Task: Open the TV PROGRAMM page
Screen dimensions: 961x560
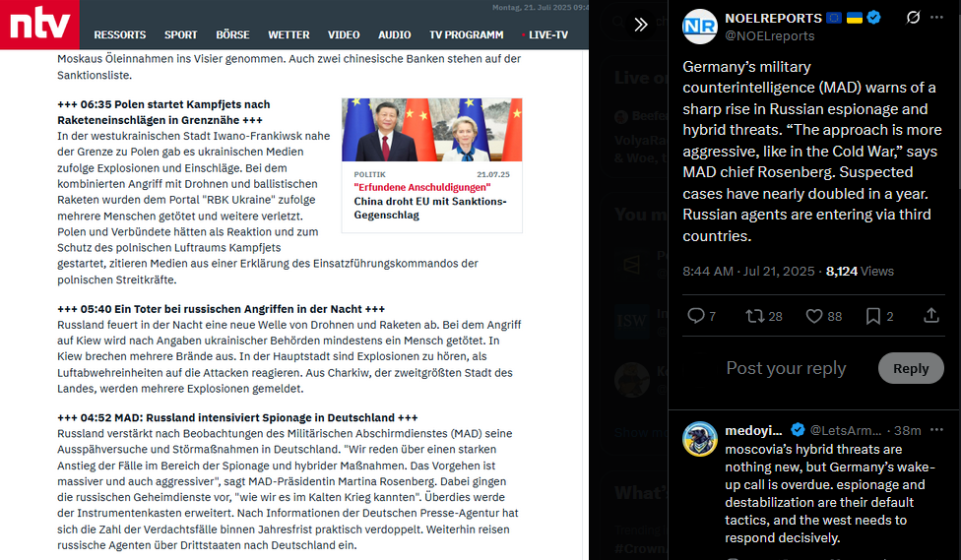Action: [467, 34]
